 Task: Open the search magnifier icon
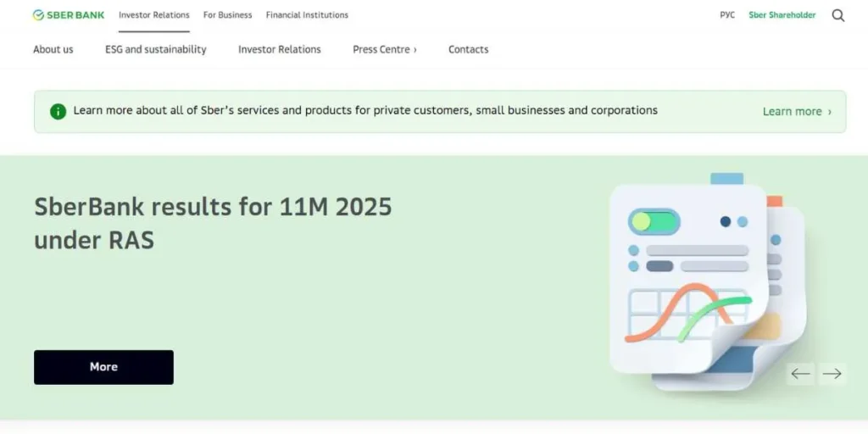[x=837, y=15]
